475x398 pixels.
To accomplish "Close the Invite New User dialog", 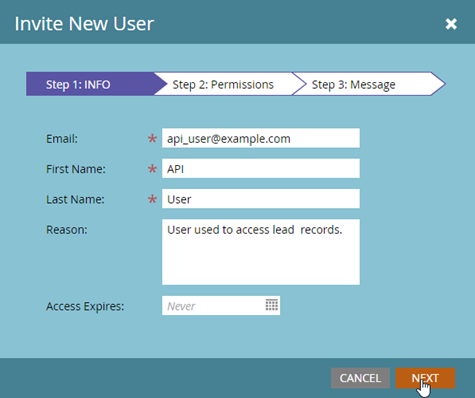I will [451, 24].
